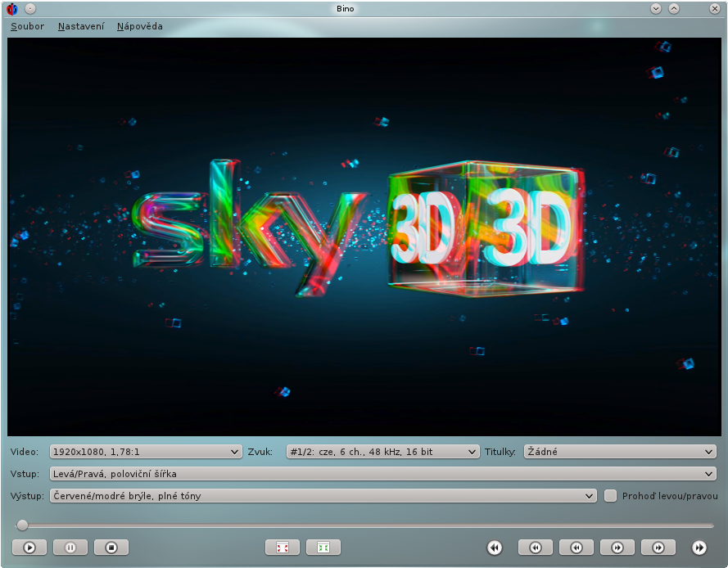Start playback with the play button
The image size is (728, 568).
[29, 548]
